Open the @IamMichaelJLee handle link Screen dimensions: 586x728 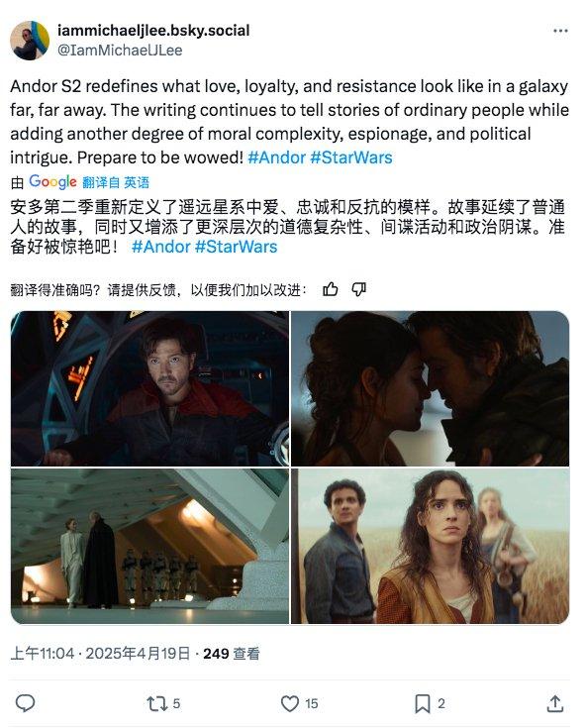(x=120, y=51)
